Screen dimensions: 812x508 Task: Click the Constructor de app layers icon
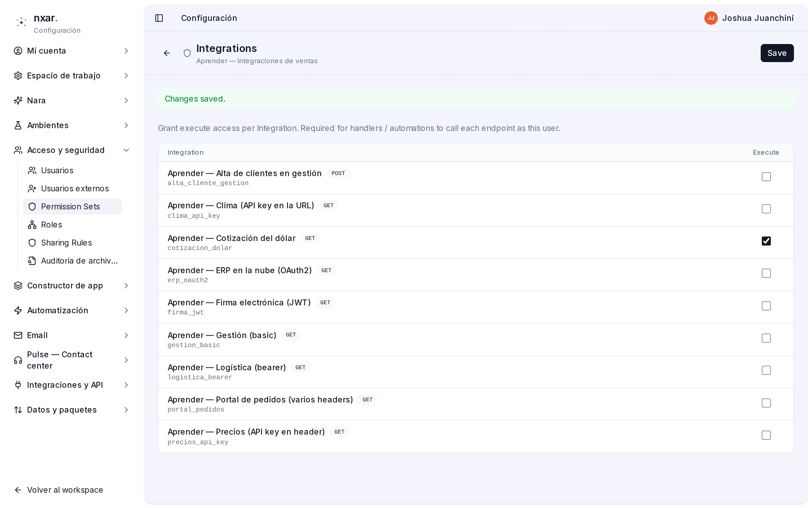(18, 286)
